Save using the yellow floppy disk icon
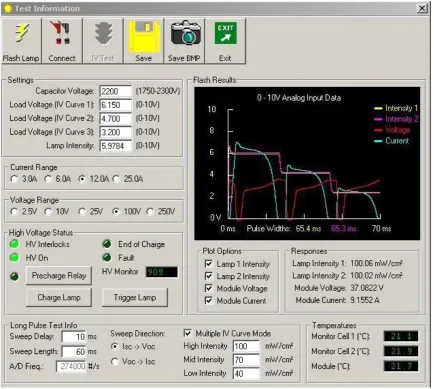This screenshot has height=389, width=434. pos(144,37)
